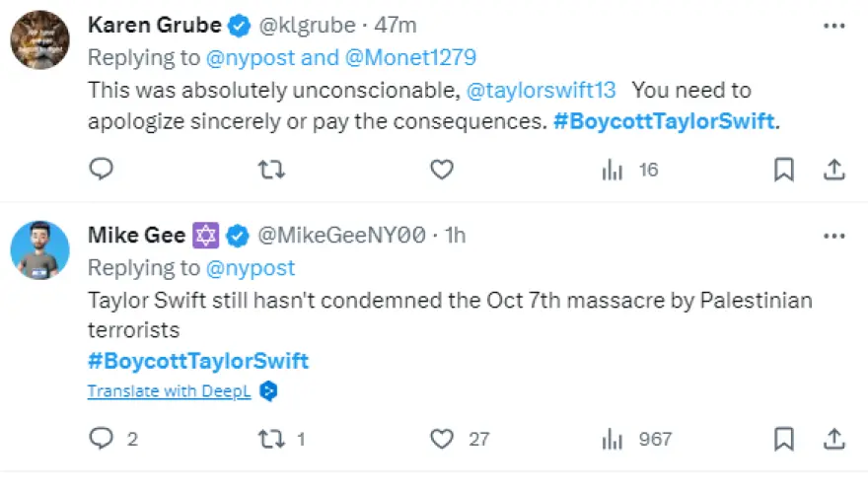Bookmark Karen Grube's tweet
The width and height of the screenshot is (868, 490).
coord(784,170)
